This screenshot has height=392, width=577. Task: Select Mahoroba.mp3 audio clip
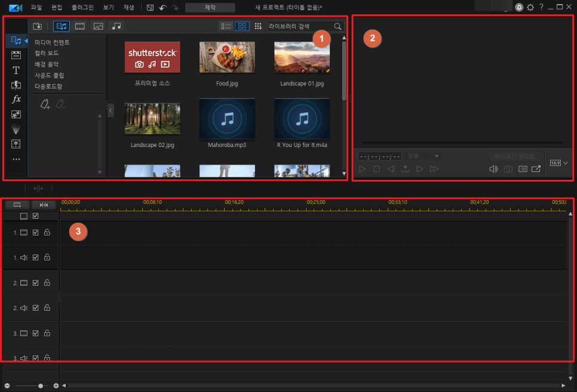pyautogui.click(x=227, y=118)
